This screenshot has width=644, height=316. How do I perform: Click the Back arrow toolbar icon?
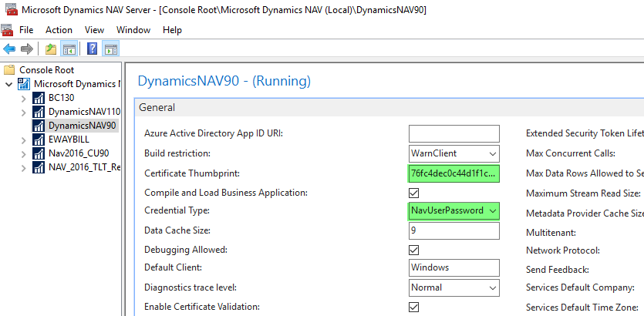(9, 49)
